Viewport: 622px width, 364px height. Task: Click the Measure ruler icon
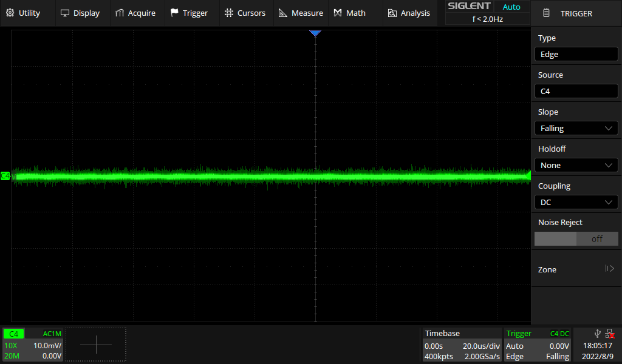[x=283, y=13]
